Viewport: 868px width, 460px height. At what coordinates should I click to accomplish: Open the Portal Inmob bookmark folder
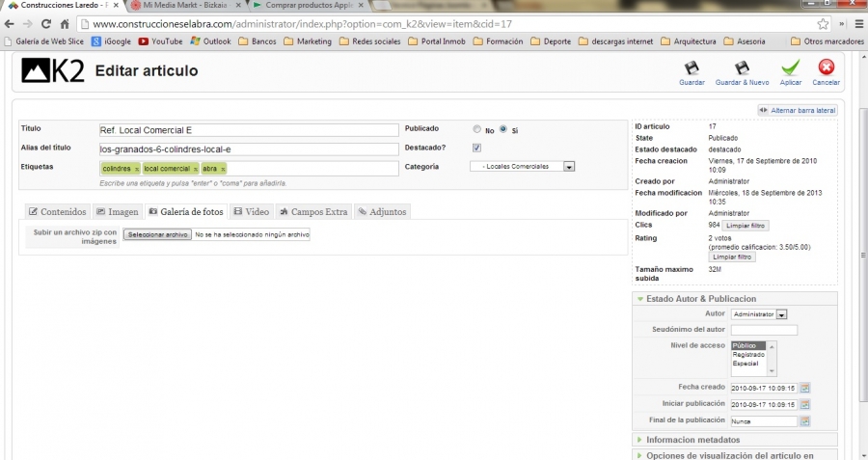(437, 41)
